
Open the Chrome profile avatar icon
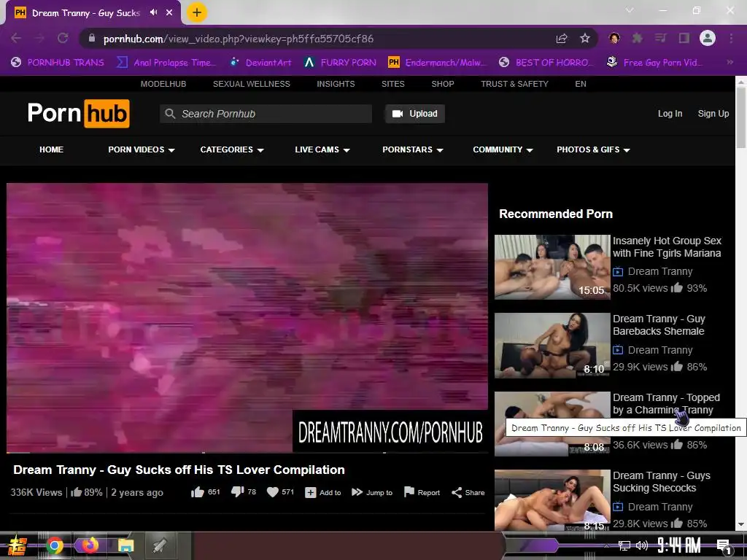click(708, 38)
